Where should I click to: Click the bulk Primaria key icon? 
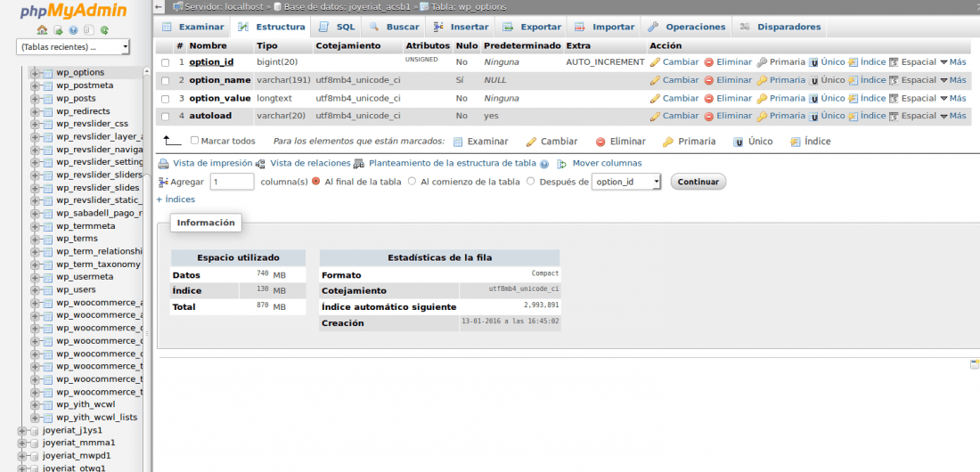click(668, 142)
